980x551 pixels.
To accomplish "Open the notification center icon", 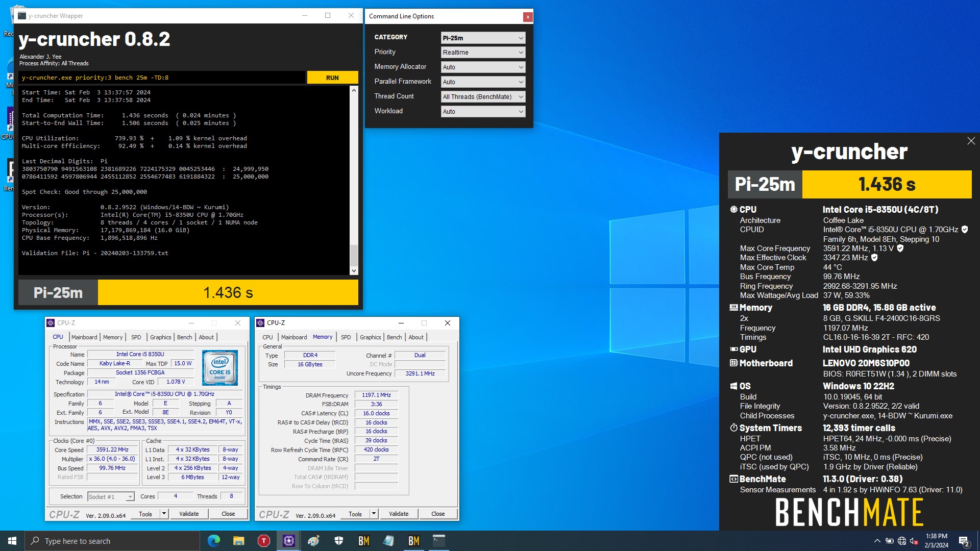I will pos(964,541).
